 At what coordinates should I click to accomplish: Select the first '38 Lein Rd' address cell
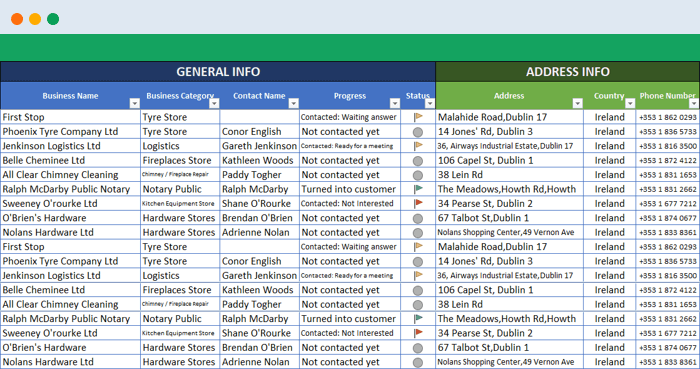(x=509, y=175)
